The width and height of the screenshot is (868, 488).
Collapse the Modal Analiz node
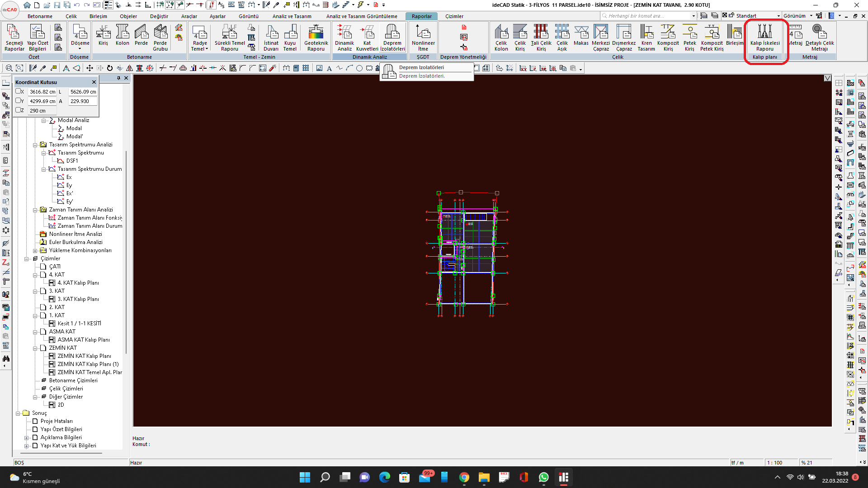click(44, 121)
